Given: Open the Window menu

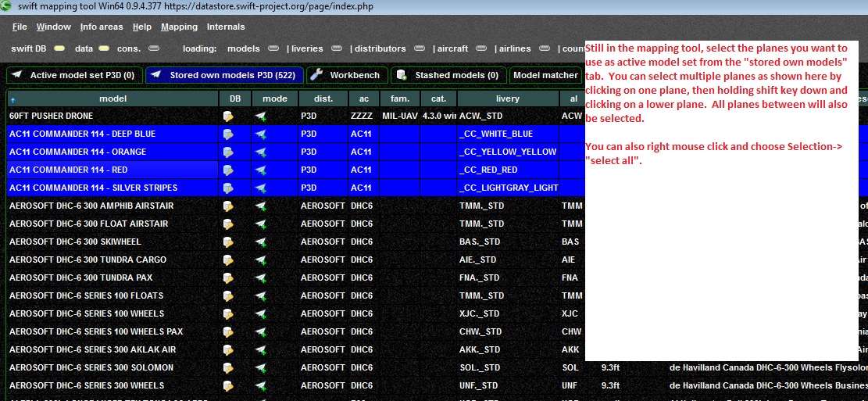Looking at the screenshot, I should coord(54,27).
